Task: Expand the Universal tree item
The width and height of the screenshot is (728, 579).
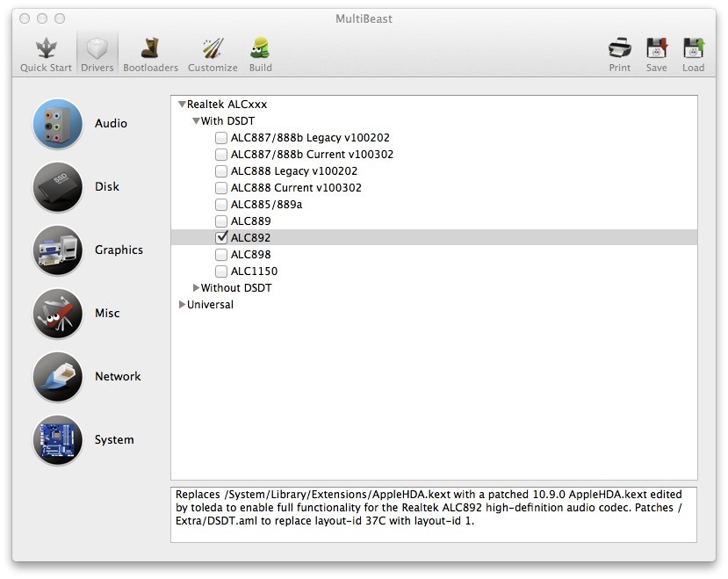Action: [182, 305]
